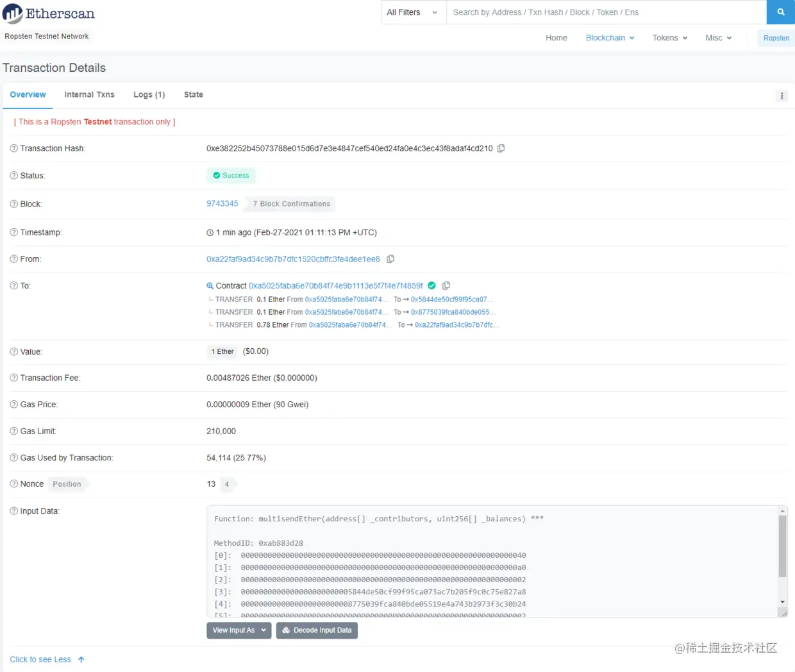Open the three-dot options menu

tap(782, 96)
